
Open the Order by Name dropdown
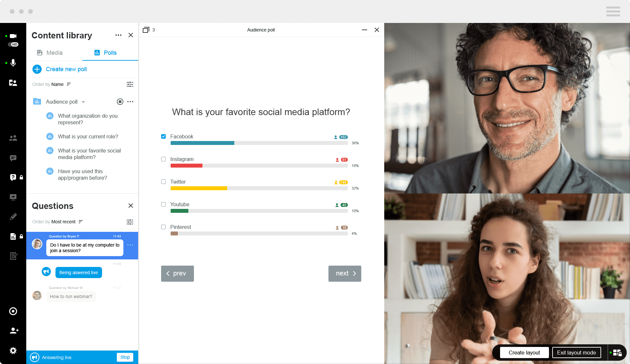coord(61,84)
